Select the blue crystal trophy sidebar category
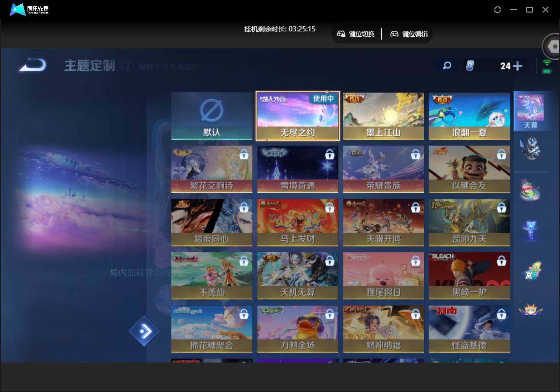The image size is (560, 392). tap(531, 231)
